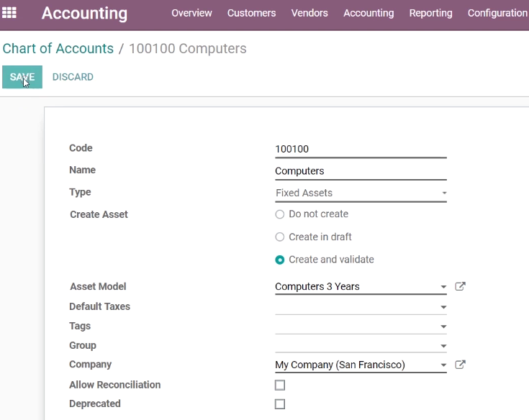Expand the Group dropdown

[x=361, y=346]
